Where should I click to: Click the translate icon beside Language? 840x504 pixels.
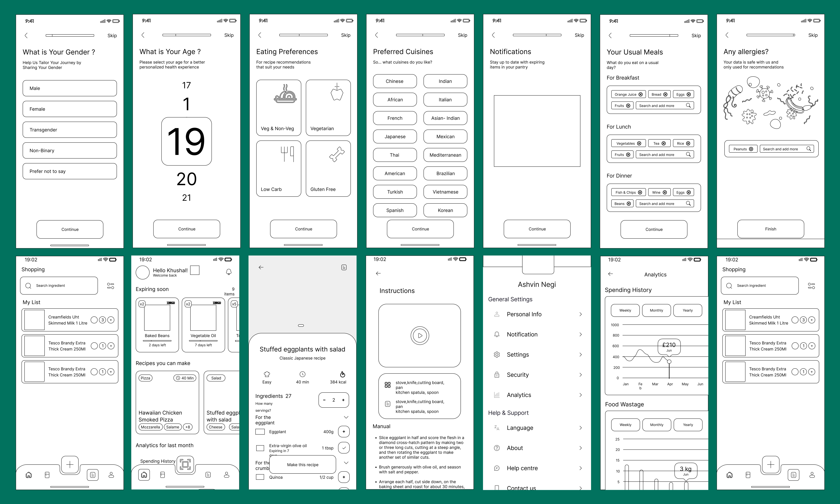coord(497,428)
